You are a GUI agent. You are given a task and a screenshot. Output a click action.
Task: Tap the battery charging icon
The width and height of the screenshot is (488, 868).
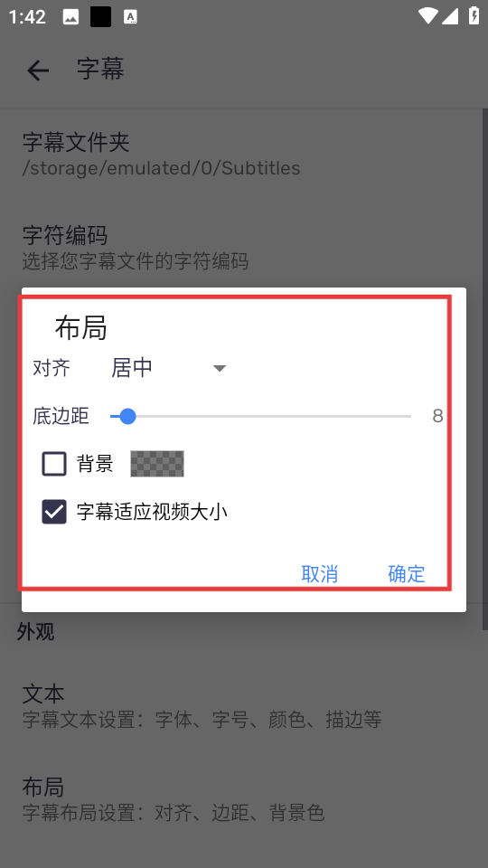[x=474, y=15]
